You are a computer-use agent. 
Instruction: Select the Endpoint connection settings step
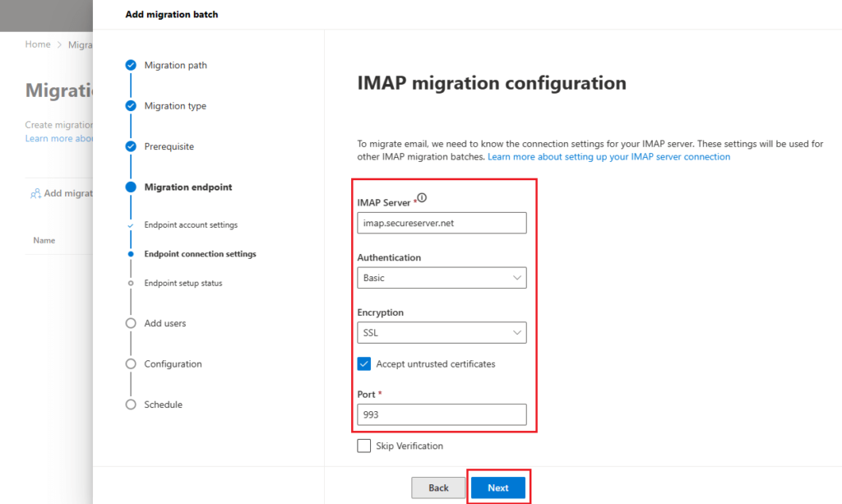202,253
